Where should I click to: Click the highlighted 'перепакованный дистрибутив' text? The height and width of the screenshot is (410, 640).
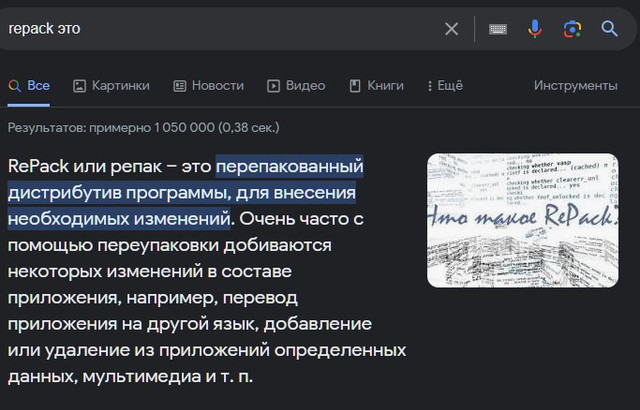point(290,165)
